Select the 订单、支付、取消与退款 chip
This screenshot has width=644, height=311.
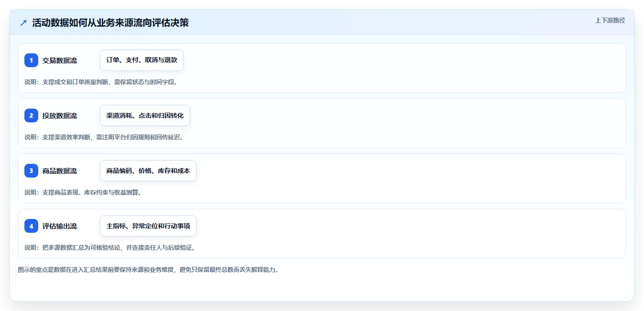tap(142, 60)
